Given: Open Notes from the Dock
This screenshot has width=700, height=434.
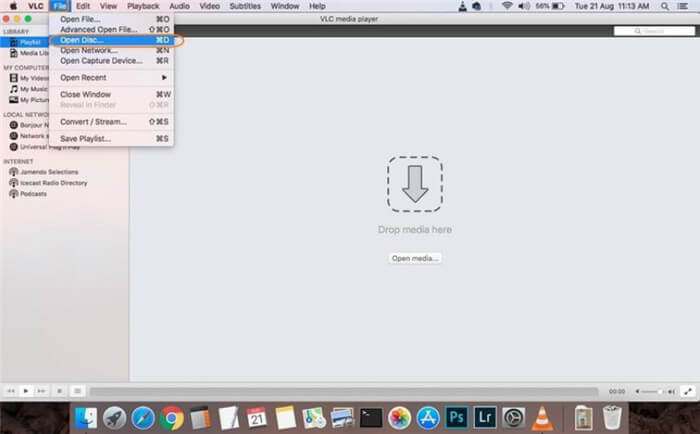Looking at the screenshot, I should (x=285, y=418).
